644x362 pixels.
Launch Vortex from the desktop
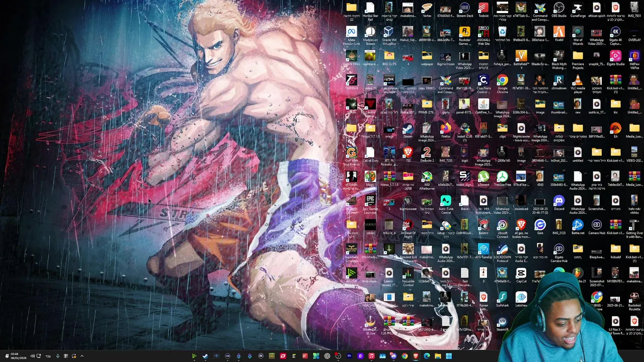pos(427,10)
